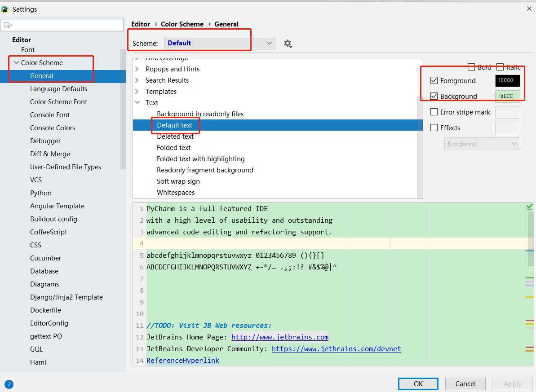Click the TODO comment line in preview
The height and width of the screenshot is (392, 536).
pyautogui.click(x=208, y=326)
